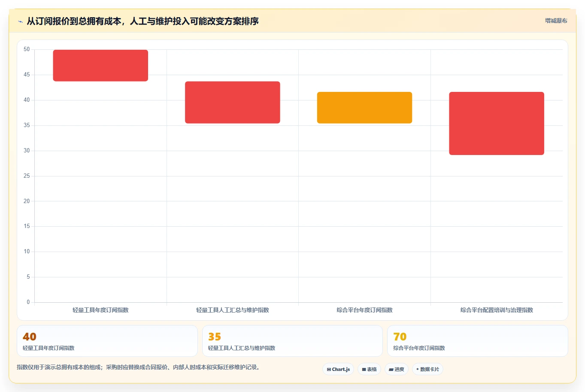Click the chart title starting 从订阅报价到总拥有成本
Viewport: 585px width, 392px height.
[142, 21]
